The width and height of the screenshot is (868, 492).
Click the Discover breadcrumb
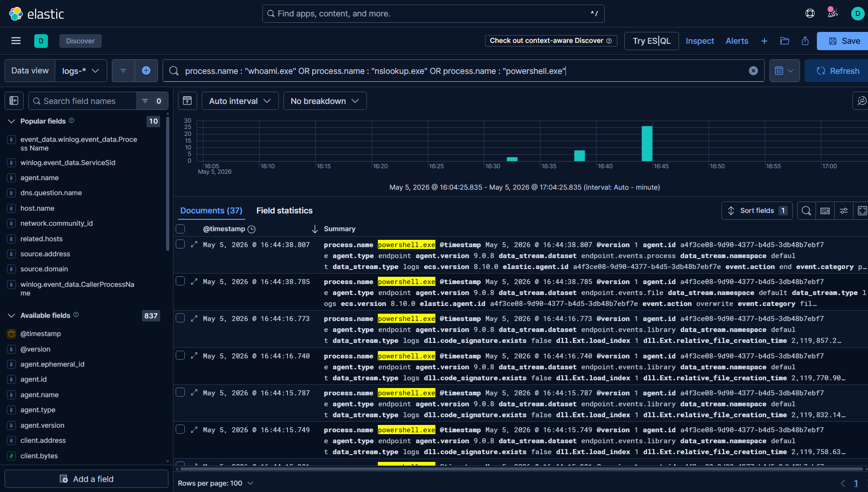coord(80,41)
